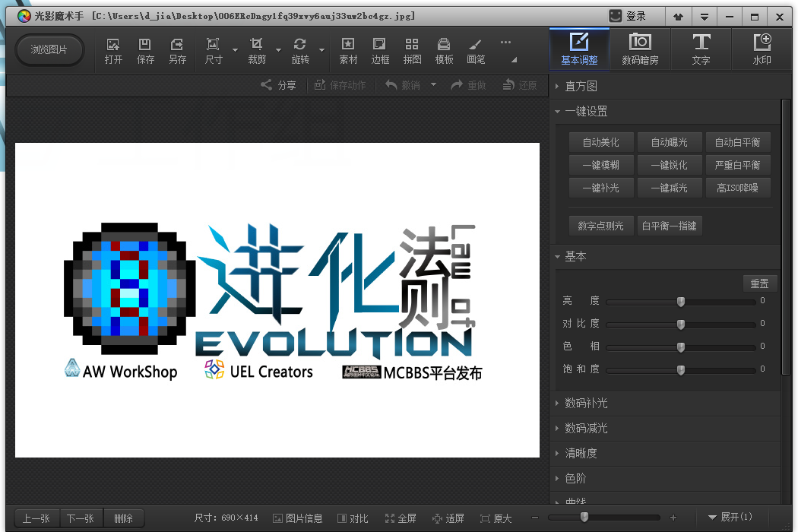This screenshot has height=532, width=798.
Task: Toggle the Compare (对比) view
Action: pos(353,518)
